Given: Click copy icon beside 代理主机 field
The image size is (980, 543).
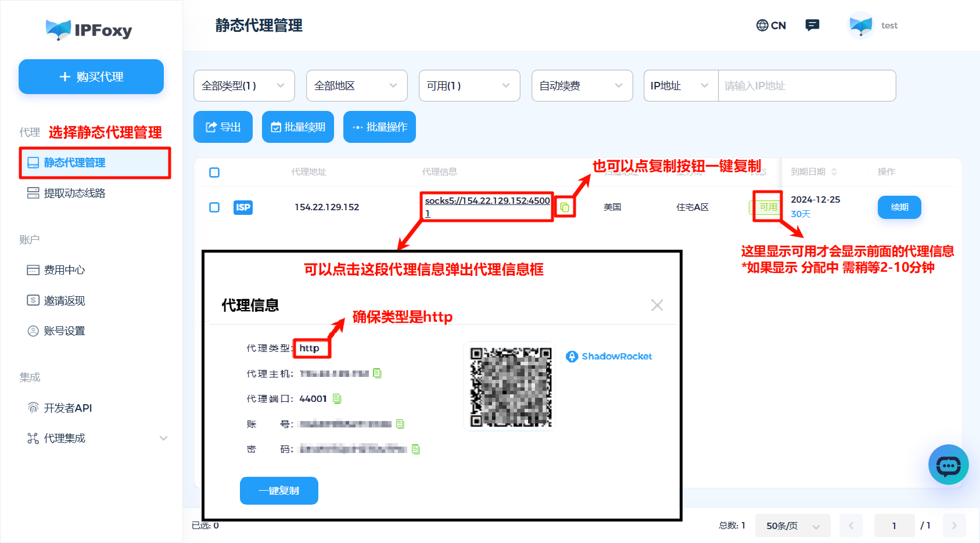Looking at the screenshot, I should [x=377, y=373].
